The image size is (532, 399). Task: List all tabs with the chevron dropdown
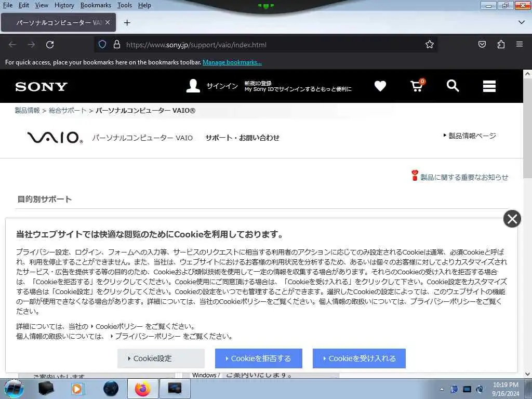coord(522,22)
